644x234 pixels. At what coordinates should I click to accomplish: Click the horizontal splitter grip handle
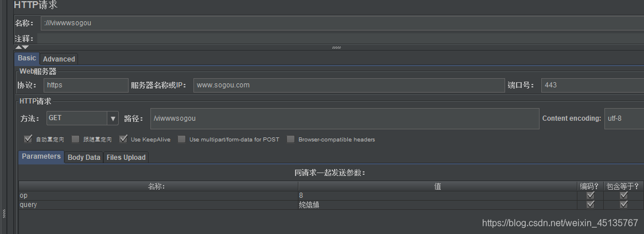[336, 47]
